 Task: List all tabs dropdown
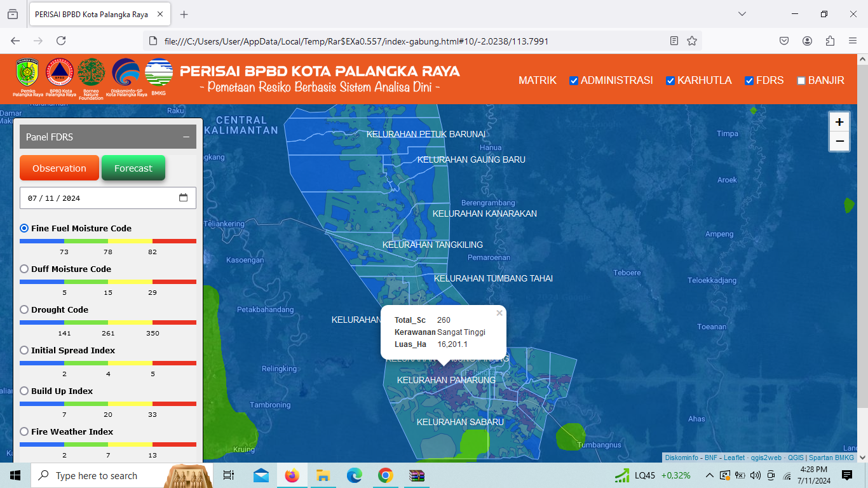point(742,14)
